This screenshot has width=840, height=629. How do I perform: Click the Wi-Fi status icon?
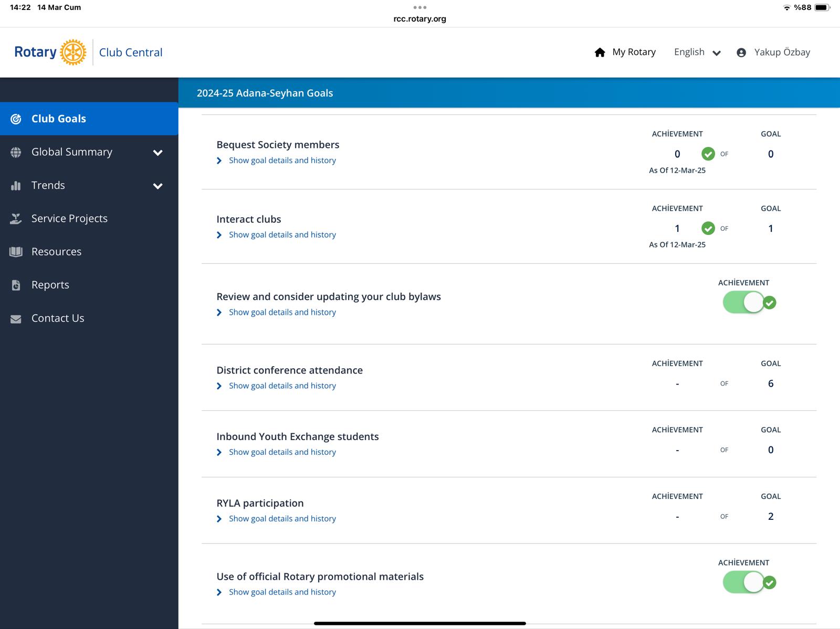tap(786, 7)
